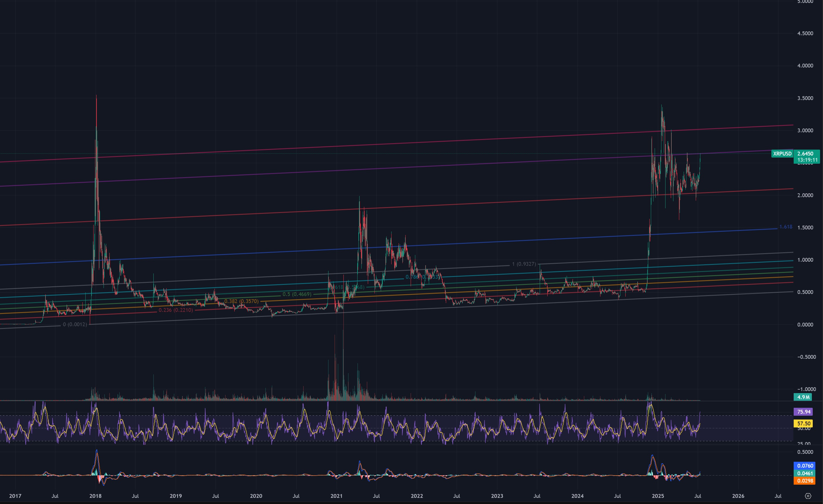Click 4.0000 on the price axis

[x=805, y=66]
